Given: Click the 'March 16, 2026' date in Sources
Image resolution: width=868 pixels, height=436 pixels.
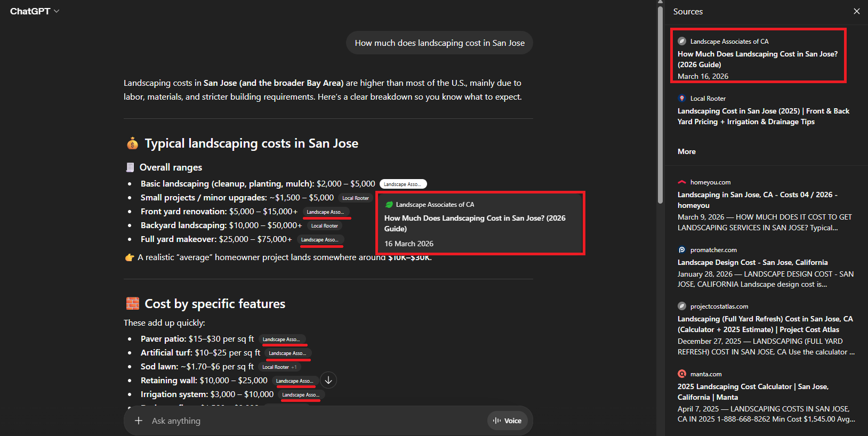Looking at the screenshot, I should click(x=703, y=76).
